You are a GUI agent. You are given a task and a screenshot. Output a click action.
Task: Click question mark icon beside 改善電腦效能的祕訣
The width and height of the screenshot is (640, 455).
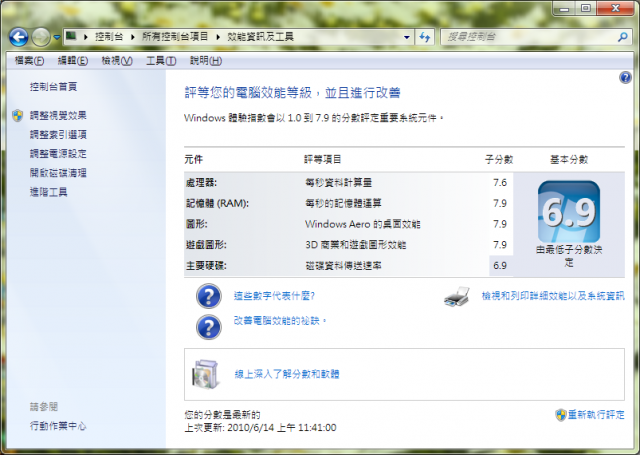(209, 327)
